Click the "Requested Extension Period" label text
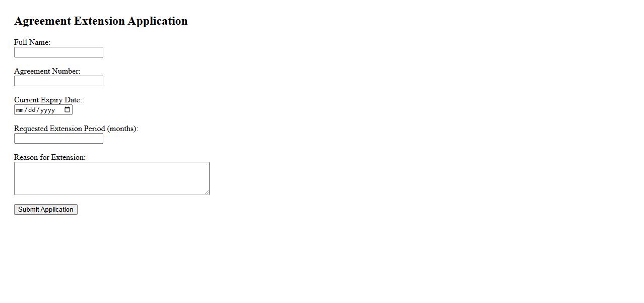This screenshot has height=303, width=644. 59,129
